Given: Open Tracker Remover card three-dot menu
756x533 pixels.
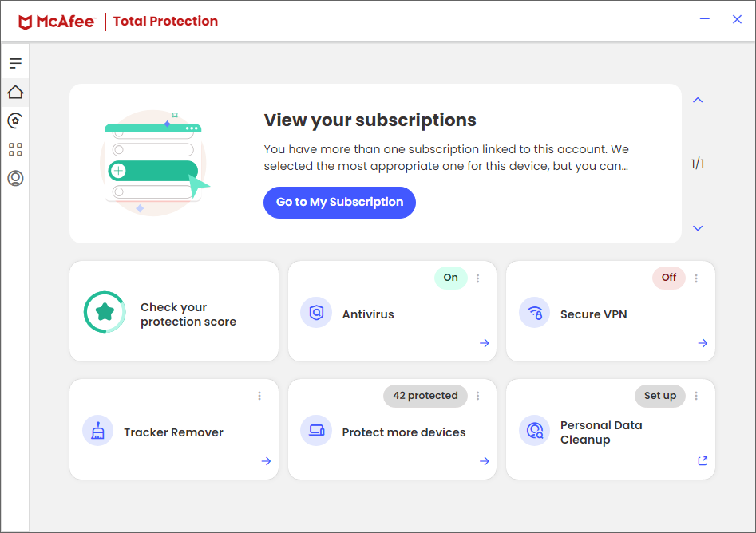Looking at the screenshot, I should 259,396.
